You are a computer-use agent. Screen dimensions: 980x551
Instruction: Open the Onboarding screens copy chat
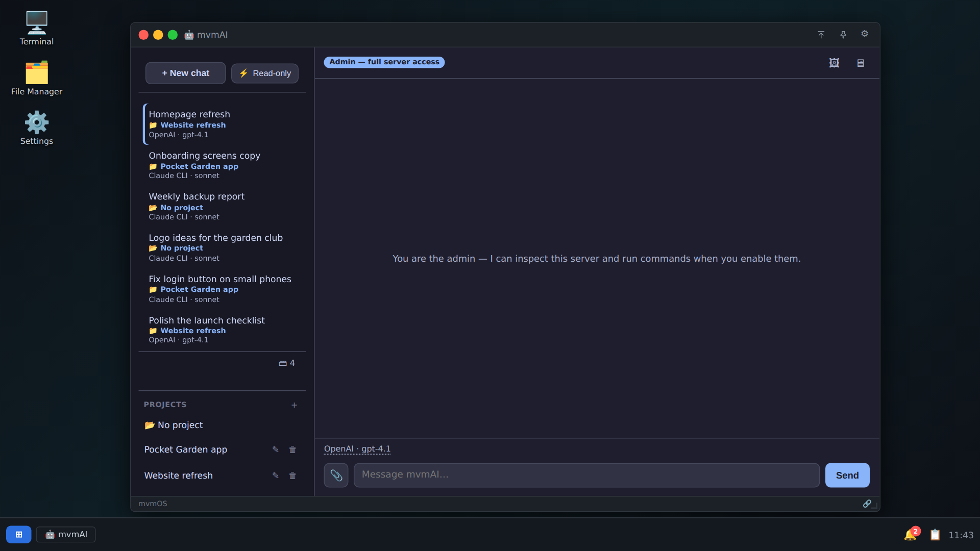pos(223,165)
